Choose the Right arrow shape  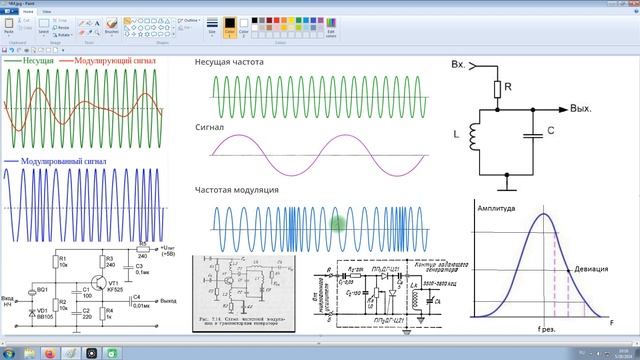click(153, 28)
